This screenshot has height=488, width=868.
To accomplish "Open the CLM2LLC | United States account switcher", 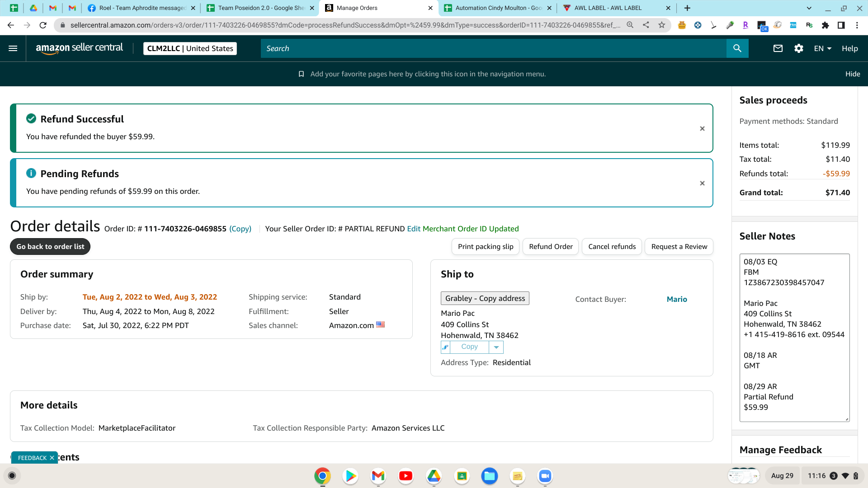I will 190,48.
